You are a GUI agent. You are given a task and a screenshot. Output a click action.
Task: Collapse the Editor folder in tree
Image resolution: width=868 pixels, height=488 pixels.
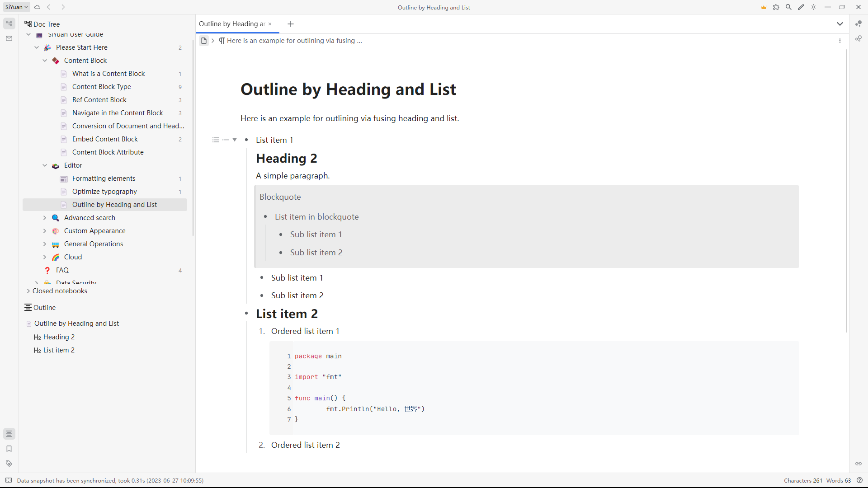[x=45, y=165]
